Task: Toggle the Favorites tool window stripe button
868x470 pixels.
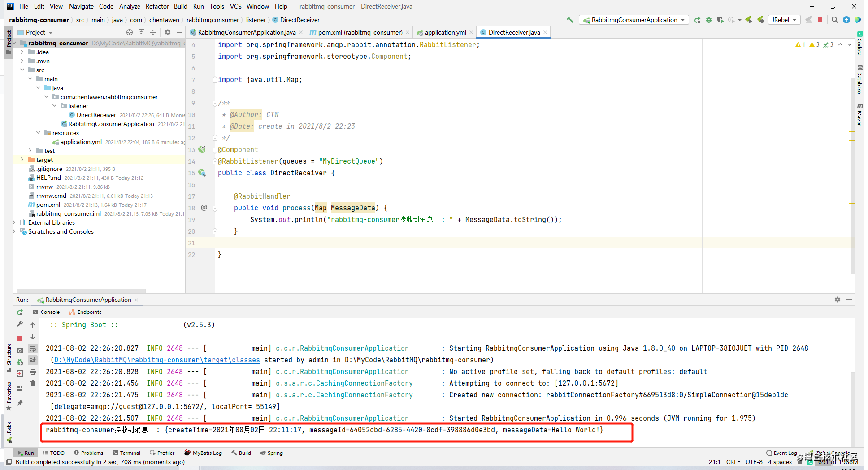Action: tap(9, 396)
